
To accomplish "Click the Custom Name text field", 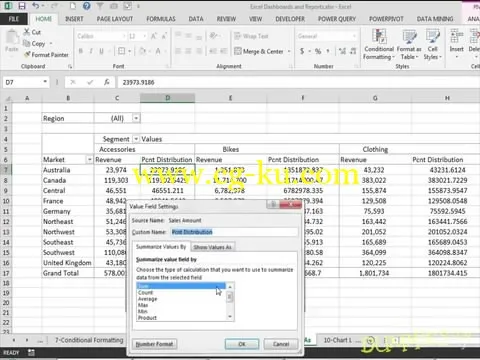I will click(x=234, y=232).
